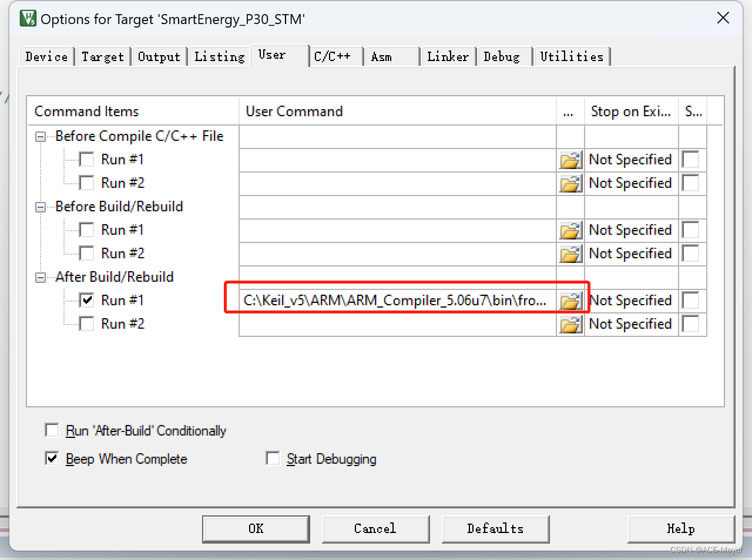Open the C/C++ options tab

(335, 56)
